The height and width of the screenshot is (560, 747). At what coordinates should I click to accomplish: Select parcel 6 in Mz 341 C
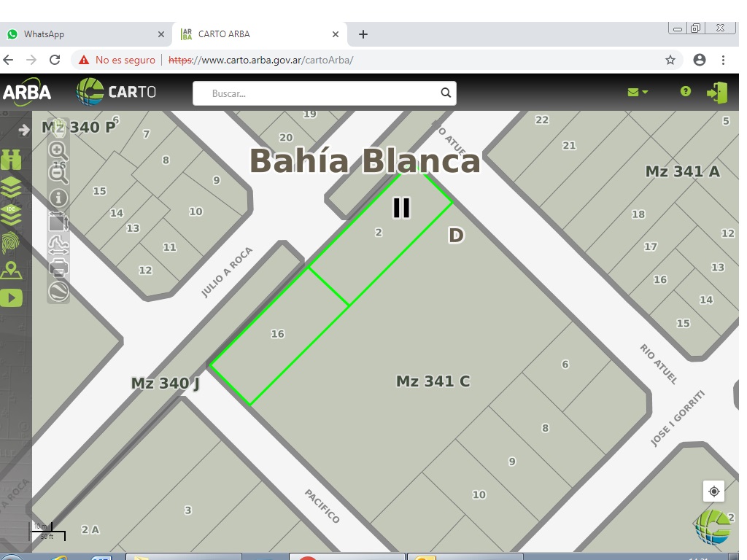[x=565, y=365]
